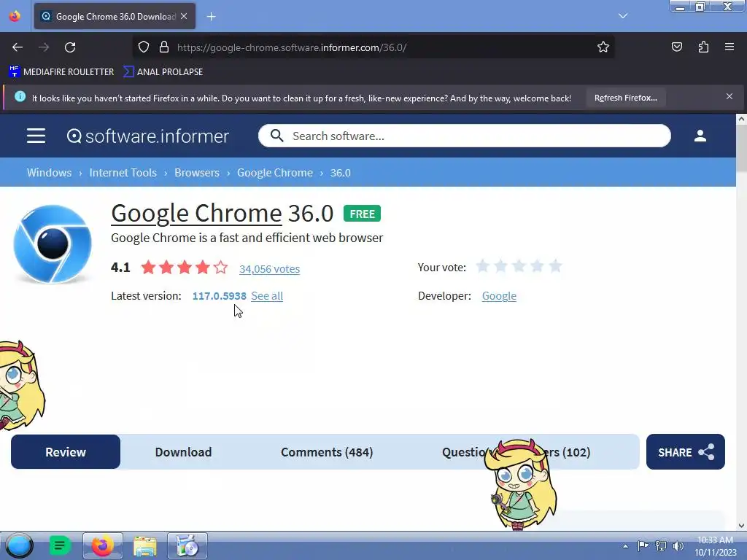The image size is (747, 560).
Task: Open the 34,056 votes link
Action: coord(270,268)
